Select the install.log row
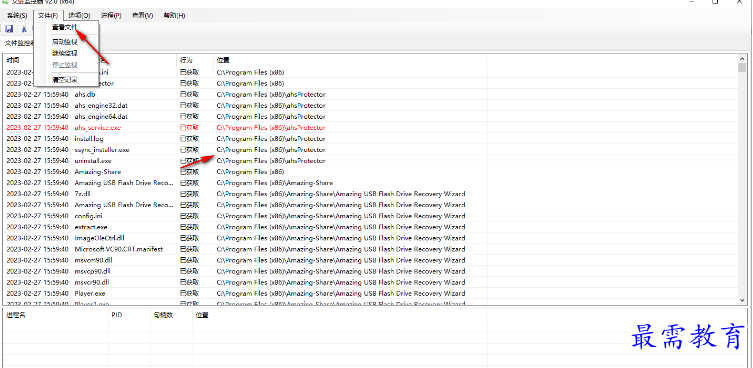The image size is (753, 368). 370,139
